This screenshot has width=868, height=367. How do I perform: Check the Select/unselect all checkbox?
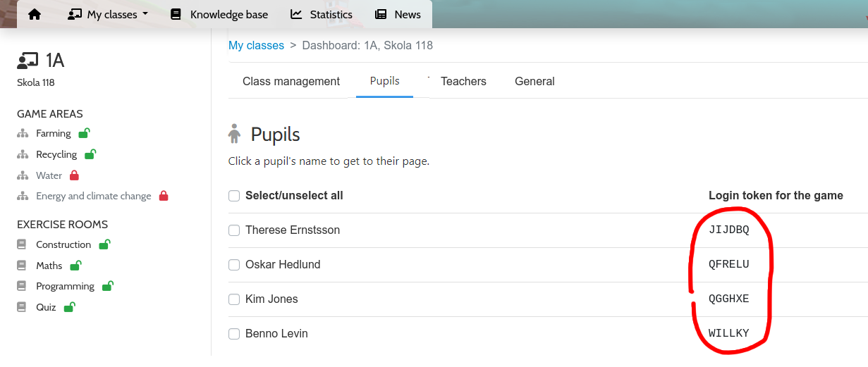[234, 195]
